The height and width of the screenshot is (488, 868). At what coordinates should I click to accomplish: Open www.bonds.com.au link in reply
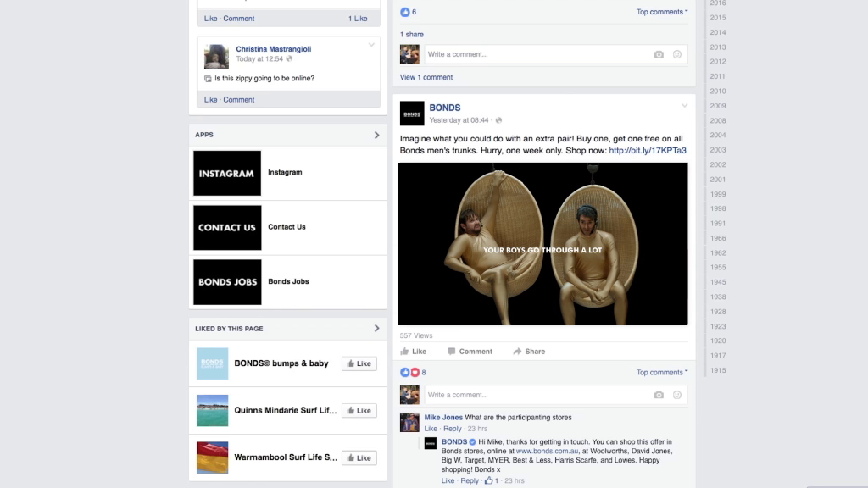(547, 451)
